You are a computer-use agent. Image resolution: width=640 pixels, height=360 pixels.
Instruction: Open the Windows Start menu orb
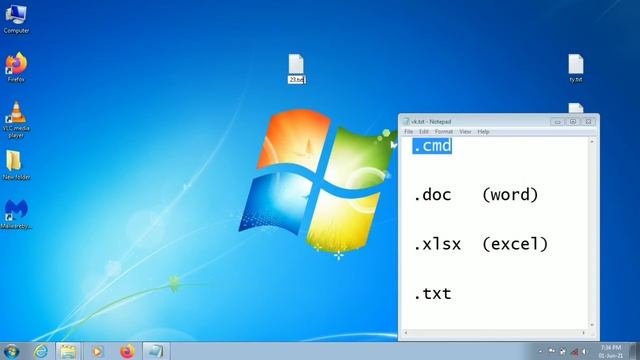coord(11,351)
